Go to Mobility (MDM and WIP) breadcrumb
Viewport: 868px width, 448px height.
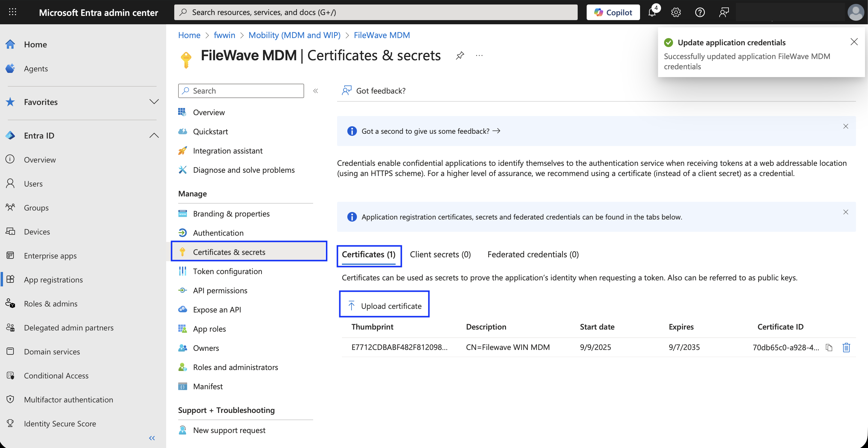click(294, 35)
